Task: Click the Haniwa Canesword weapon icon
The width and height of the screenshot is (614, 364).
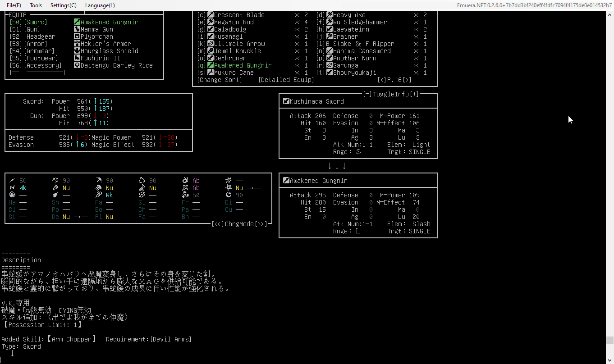Action: click(330, 51)
